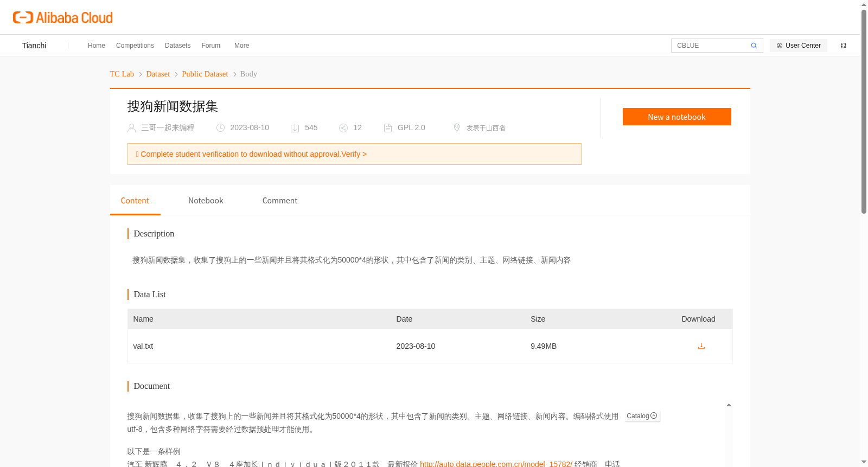
Task: Click the Public Dataset breadcrumb
Action: [x=205, y=74]
